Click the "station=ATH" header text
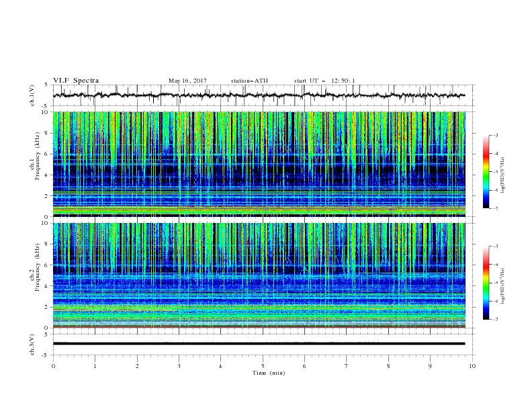The width and height of the screenshot is (532, 411). [249, 81]
